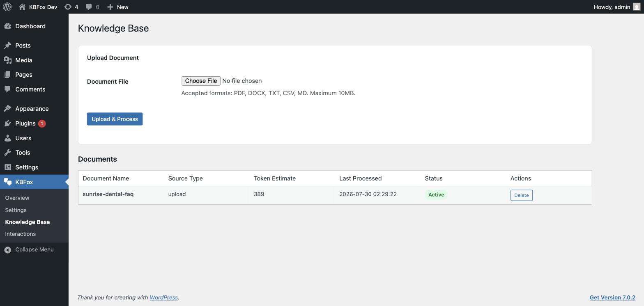Open the Dashboard menu item
The height and width of the screenshot is (306, 644).
point(34,26)
